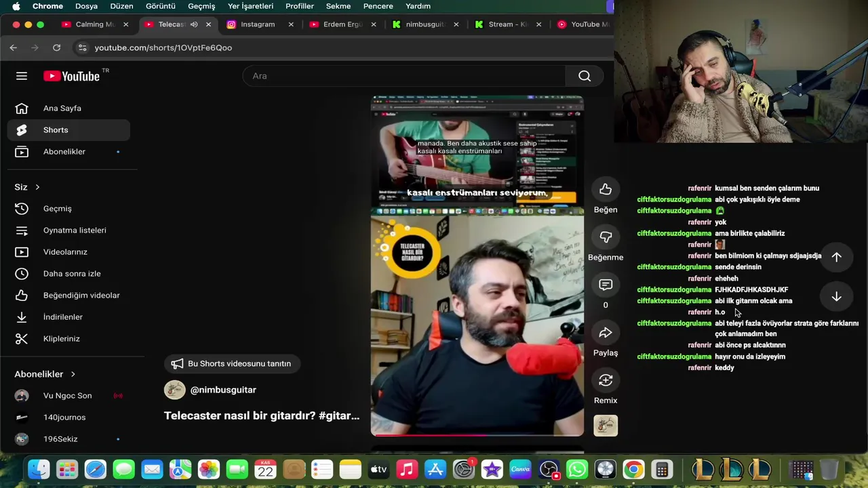Click the nimbusguitar channel avatar

[x=174, y=390]
